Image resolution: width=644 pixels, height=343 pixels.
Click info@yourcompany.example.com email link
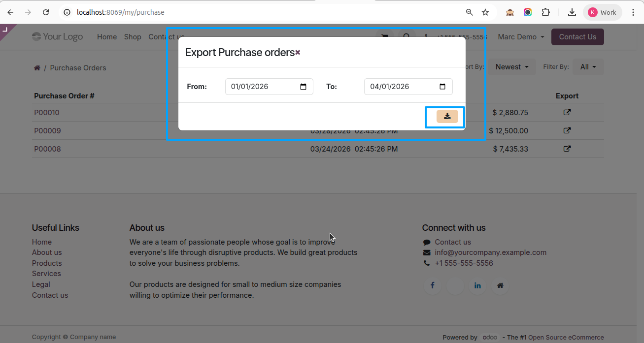click(x=490, y=252)
